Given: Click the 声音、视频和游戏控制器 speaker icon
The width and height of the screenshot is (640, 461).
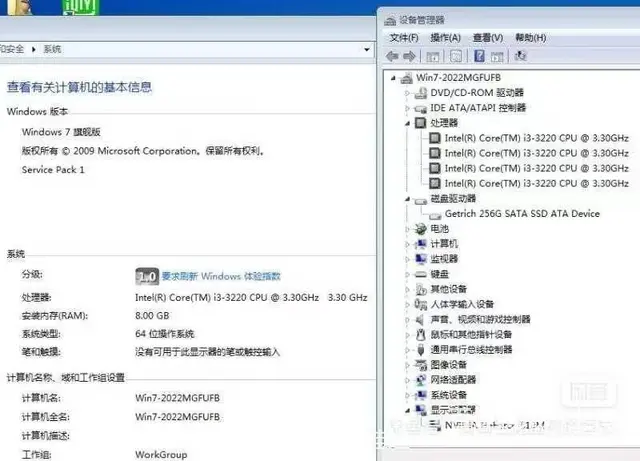Looking at the screenshot, I should click(420, 319).
